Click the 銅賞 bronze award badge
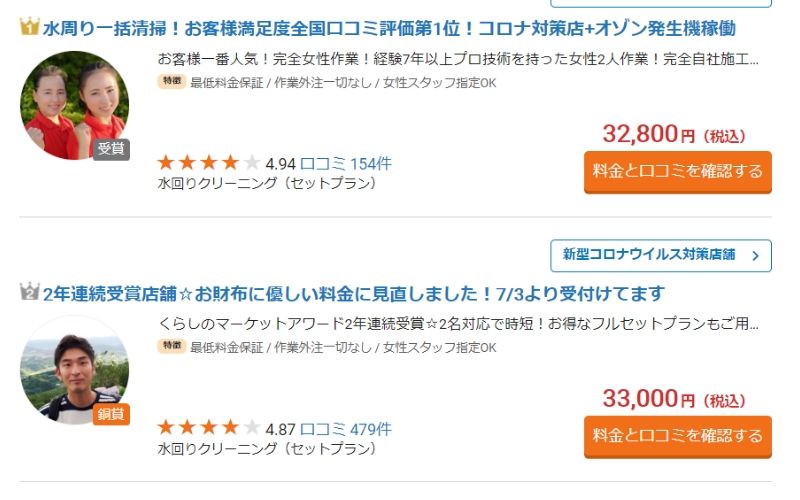This screenshot has width=800, height=500. pyautogui.click(x=111, y=414)
